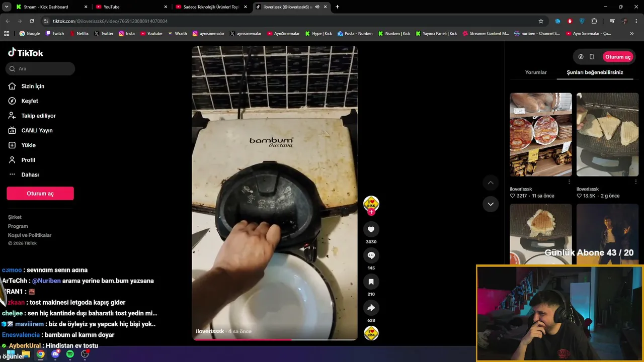
Task: Click the iloverisssk username on the video
Action: click(x=210, y=331)
